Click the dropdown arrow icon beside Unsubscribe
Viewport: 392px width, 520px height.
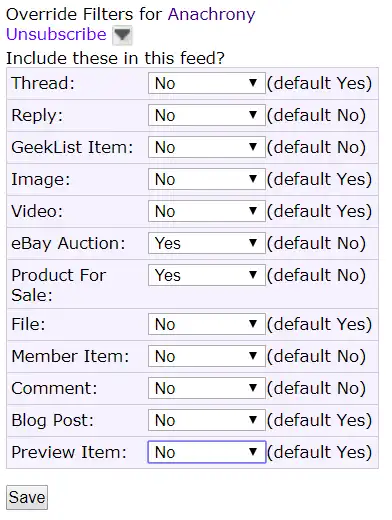point(122,35)
